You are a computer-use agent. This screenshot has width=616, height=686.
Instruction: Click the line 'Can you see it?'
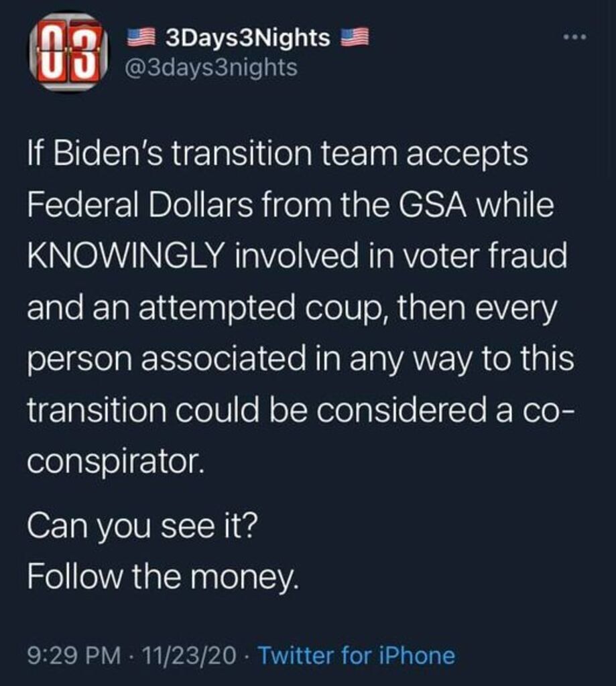(141, 527)
